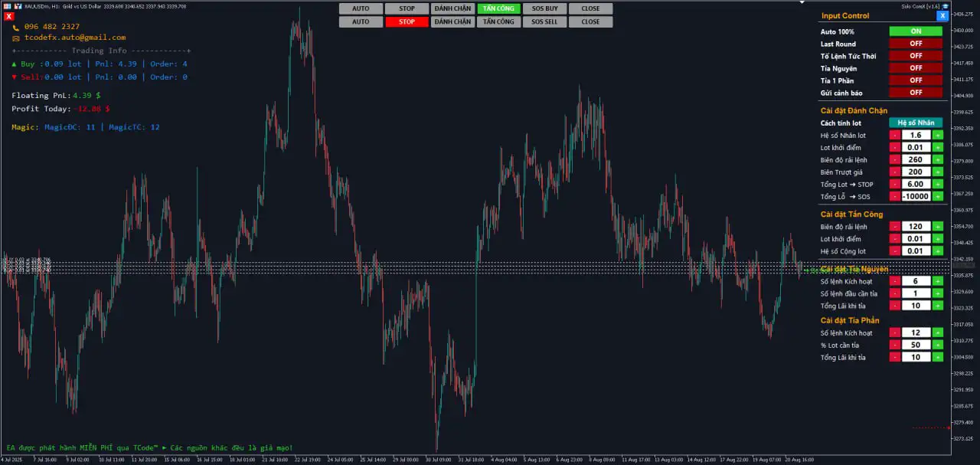Click the envelope icon beside the email address
This screenshot has width=980, height=465.
(15, 38)
